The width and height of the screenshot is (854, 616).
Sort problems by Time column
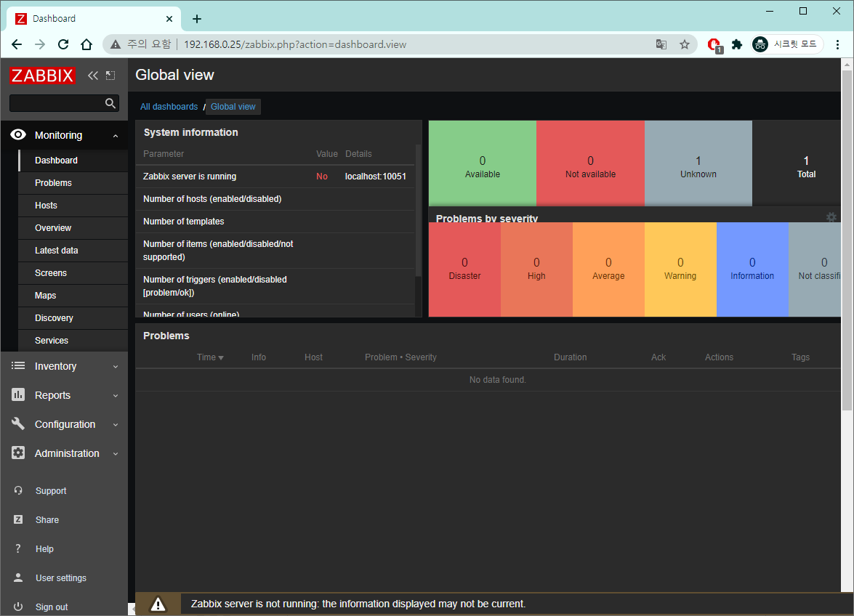[x=210, y=357]
